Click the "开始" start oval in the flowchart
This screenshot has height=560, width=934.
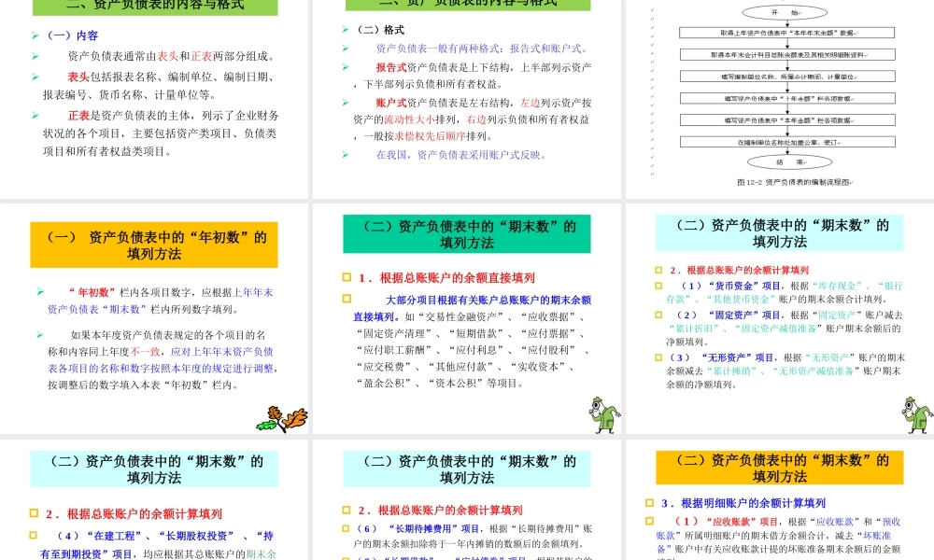pyautogui.click(x=785, y=12)
